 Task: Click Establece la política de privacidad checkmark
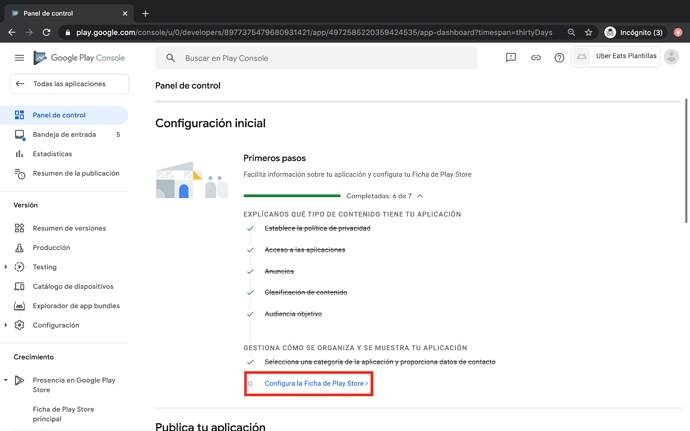pos(250,229)
